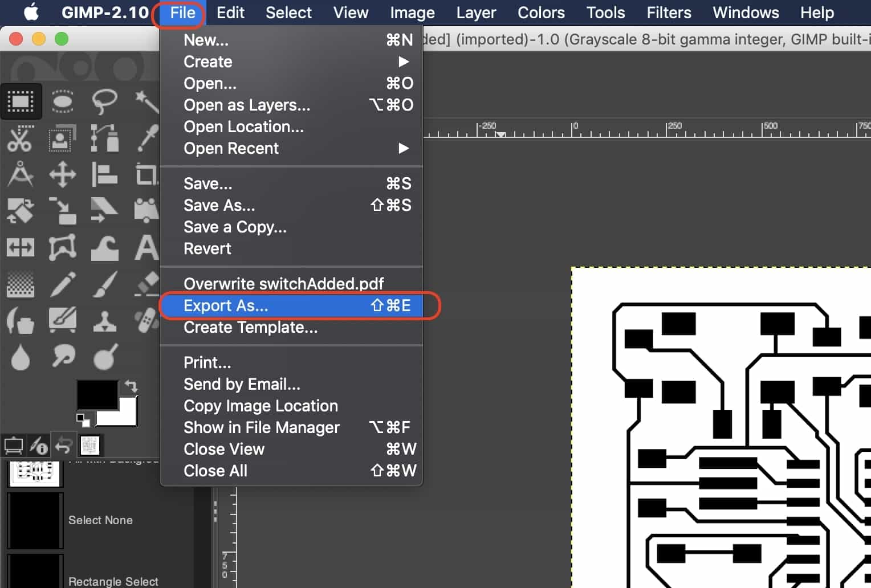This screenshot has width=871, height=588.
Task: Select the Scissors Select tool
Action: coord(21,138)
